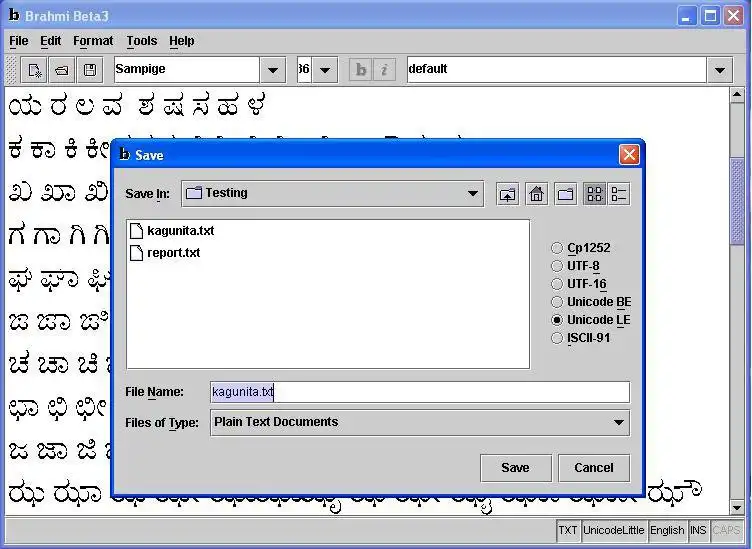Click the English status bar indicator
The height and width of the screenshot is (549, 752).
667,530
